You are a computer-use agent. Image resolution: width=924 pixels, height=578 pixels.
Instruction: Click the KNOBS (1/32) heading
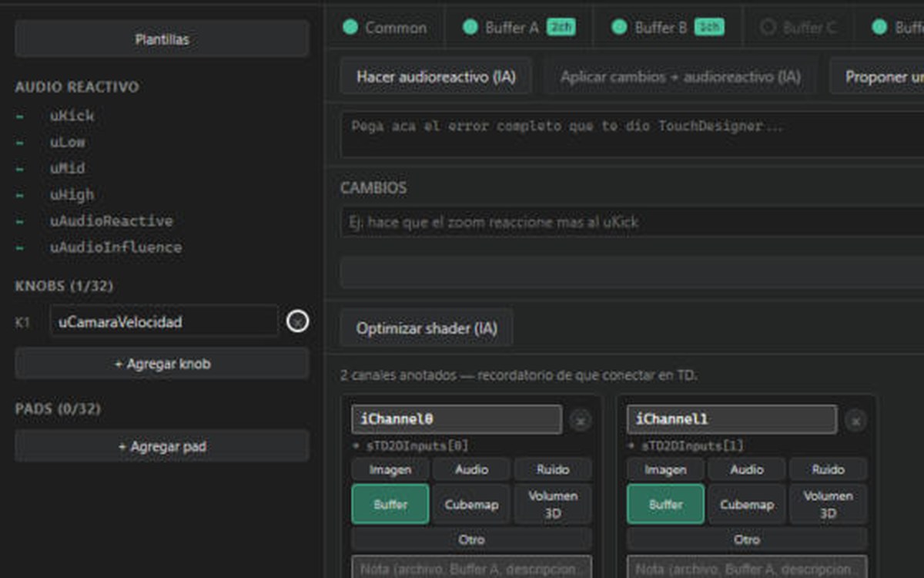coord(64,286)
